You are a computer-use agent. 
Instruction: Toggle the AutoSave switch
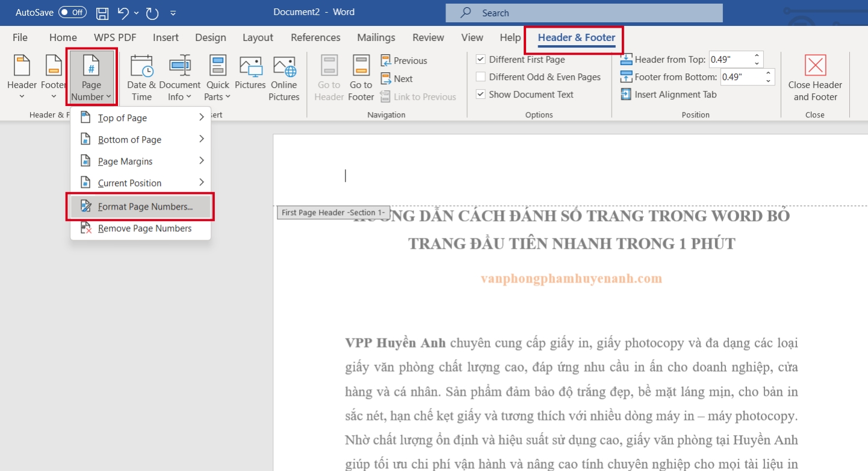72,12
